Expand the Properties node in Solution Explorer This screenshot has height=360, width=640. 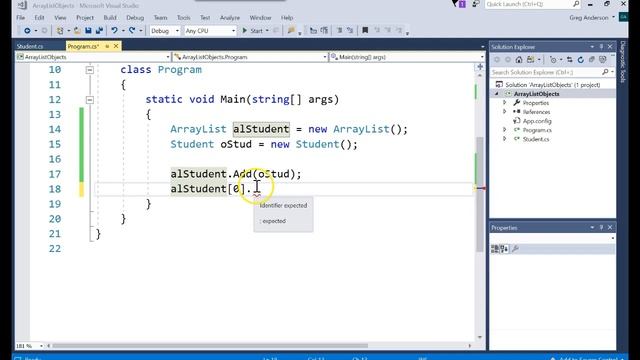click(x=504, y=103)
